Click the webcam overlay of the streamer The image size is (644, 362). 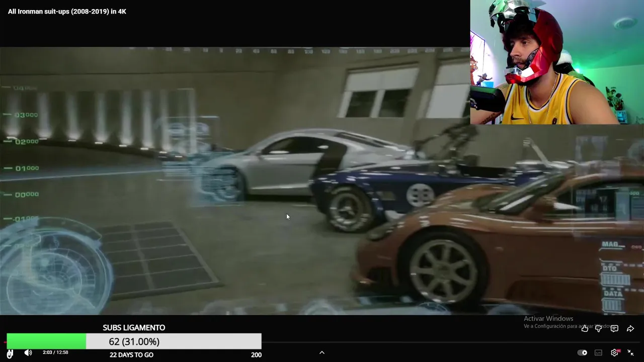557,62
